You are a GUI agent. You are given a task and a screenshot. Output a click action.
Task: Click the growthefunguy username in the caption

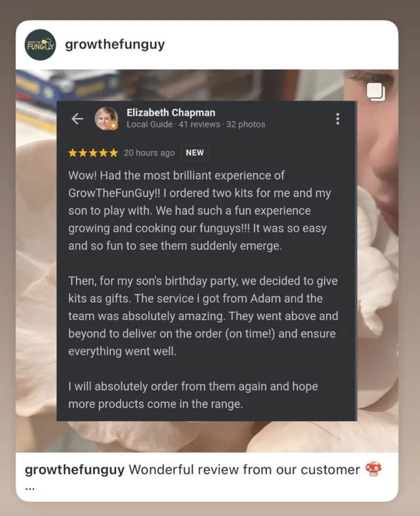pyautogui.click(x=75, y=470)
